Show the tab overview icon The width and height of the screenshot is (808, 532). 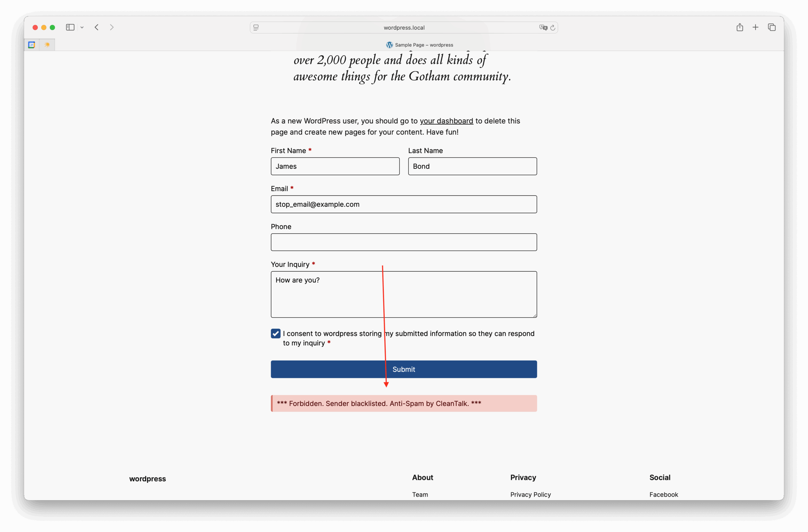tap(772, 27)
